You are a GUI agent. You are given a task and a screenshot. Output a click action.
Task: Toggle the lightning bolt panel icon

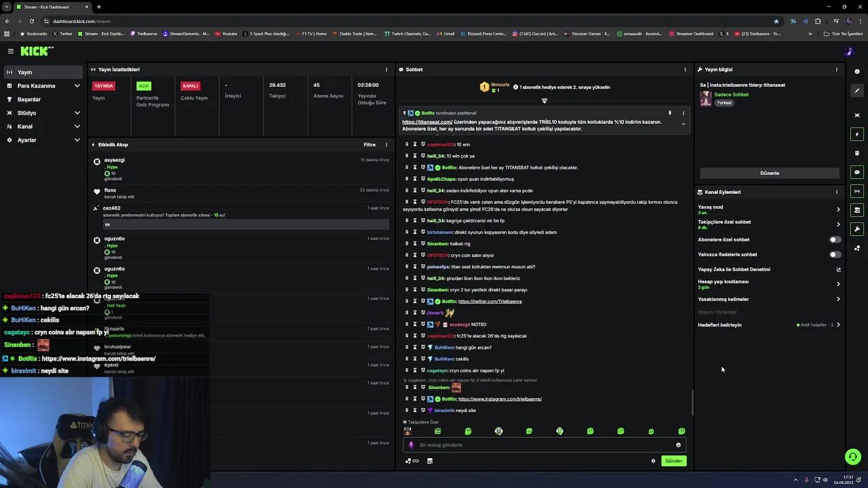[857, 134]
